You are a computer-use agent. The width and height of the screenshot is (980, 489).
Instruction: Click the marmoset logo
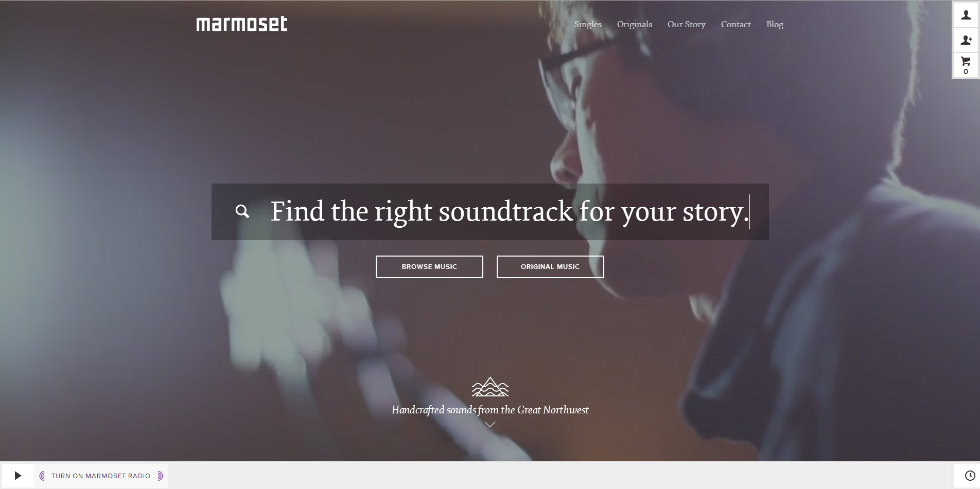(x=242, y=24)
